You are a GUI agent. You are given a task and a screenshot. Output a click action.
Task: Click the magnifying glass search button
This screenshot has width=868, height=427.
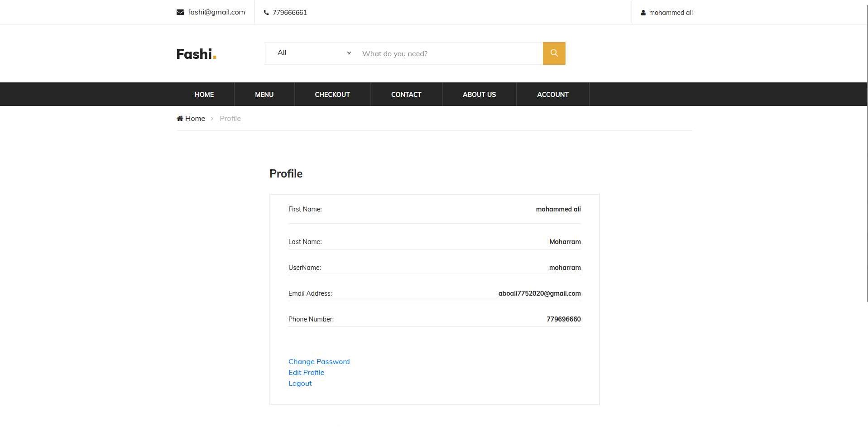click(554, 53)
